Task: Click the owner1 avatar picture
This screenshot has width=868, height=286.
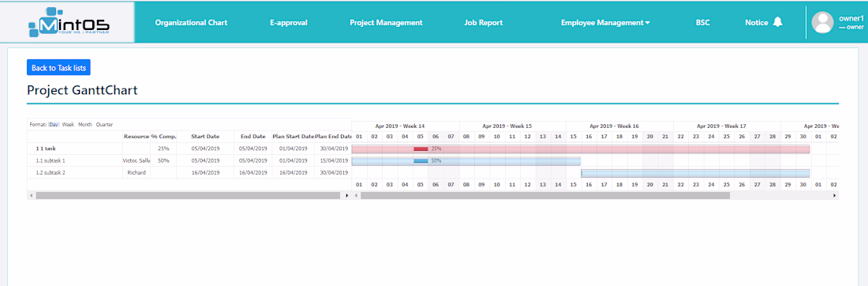Action: click(822, 23)
